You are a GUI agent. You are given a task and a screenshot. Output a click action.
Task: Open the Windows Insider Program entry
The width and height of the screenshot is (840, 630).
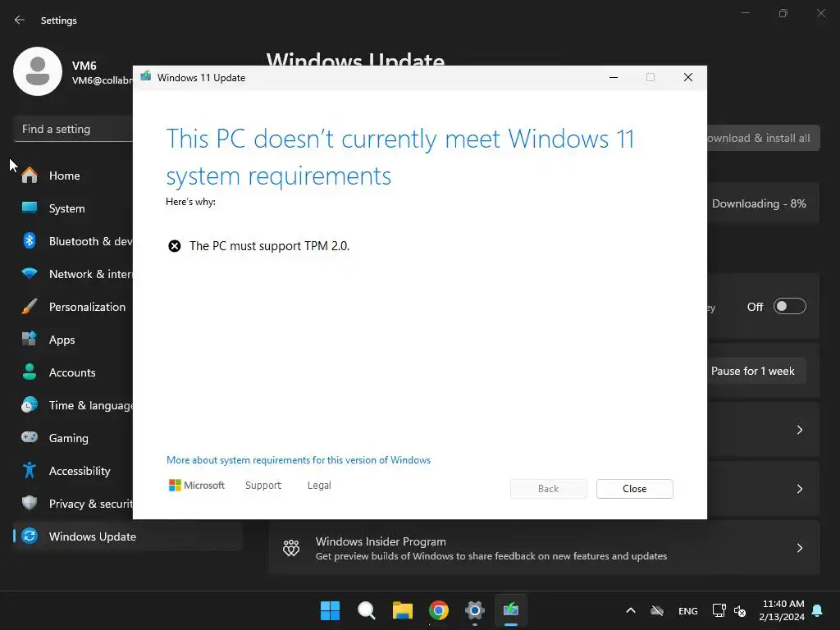544,548
